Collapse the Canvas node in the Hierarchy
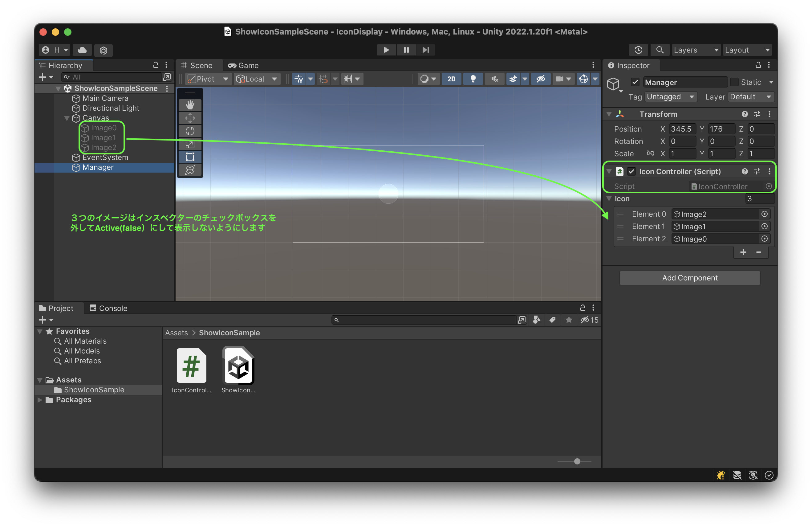The image size is (812, 527). click(x=67, y=118)
